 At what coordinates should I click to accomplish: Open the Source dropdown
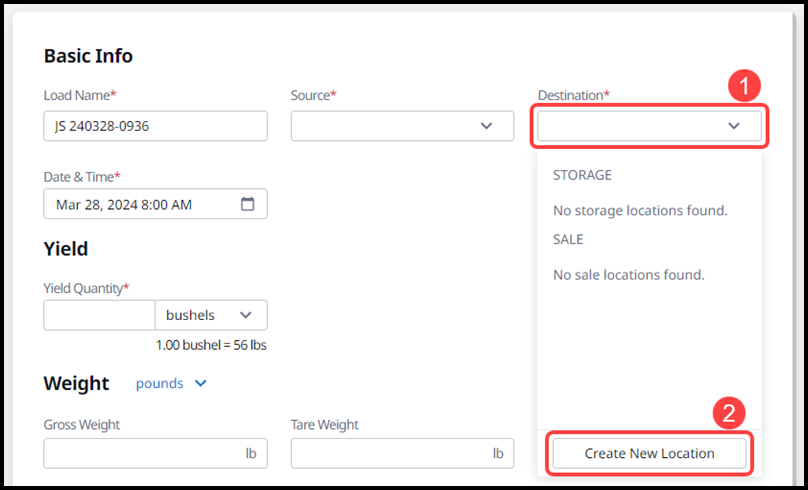click(x=402, y=126)
